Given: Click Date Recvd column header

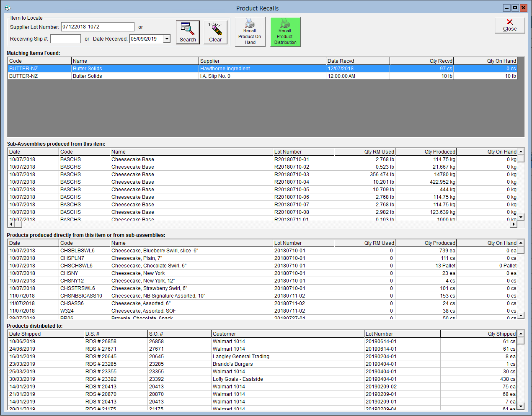Looking at the screenshot, I should coord(358,61).
